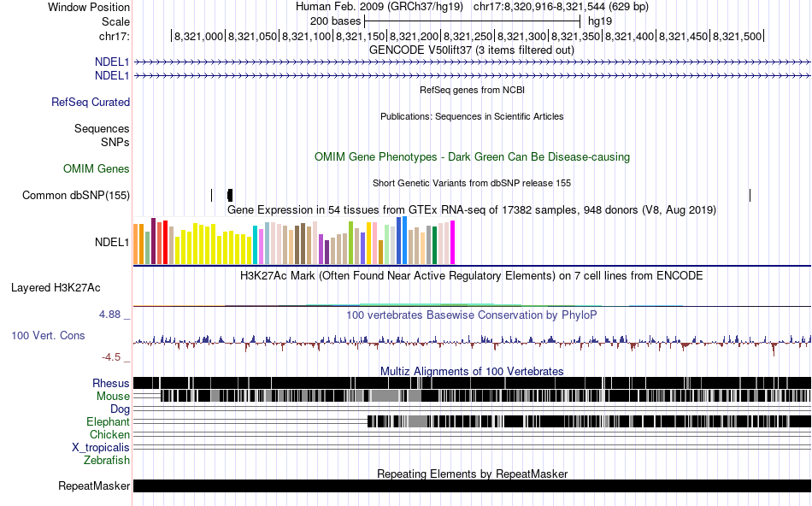Click the hg19 label beside scale bar

pyautogui.click(x=600, y=21)
